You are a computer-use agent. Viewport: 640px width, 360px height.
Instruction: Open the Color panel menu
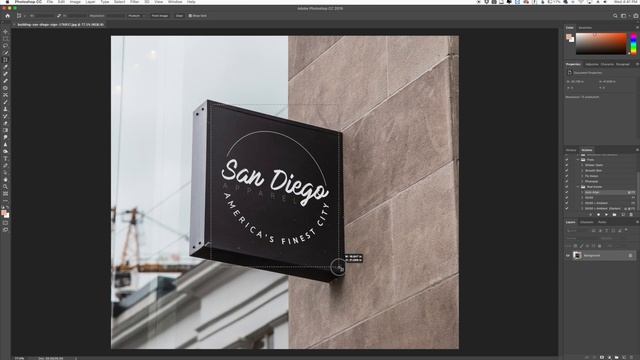click(x=637, y=27)
